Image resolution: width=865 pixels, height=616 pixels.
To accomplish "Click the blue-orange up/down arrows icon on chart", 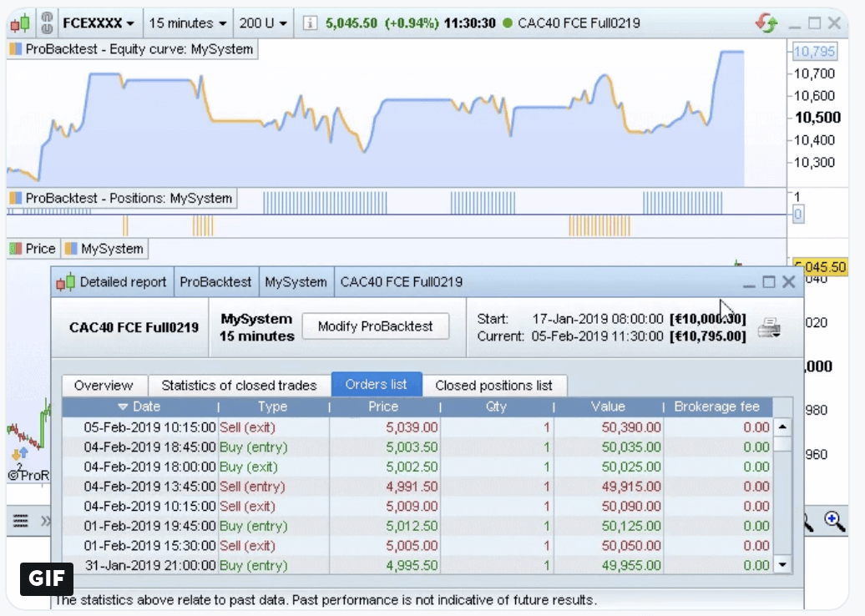I will 19,454.
